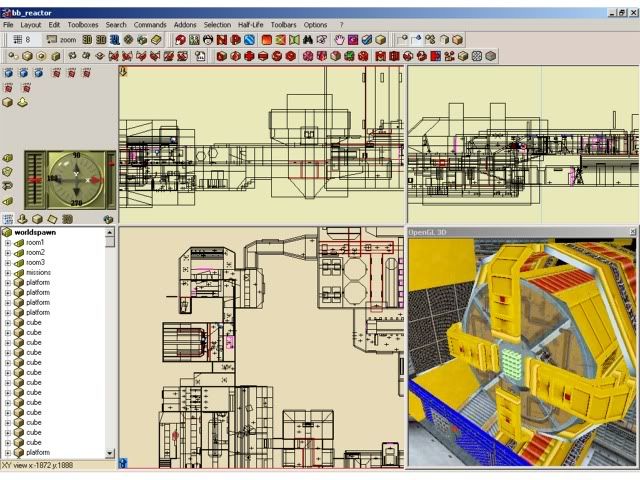This screenshot has width=640, height=480.
Task: Open the File menu
Action: click(8, 24)
